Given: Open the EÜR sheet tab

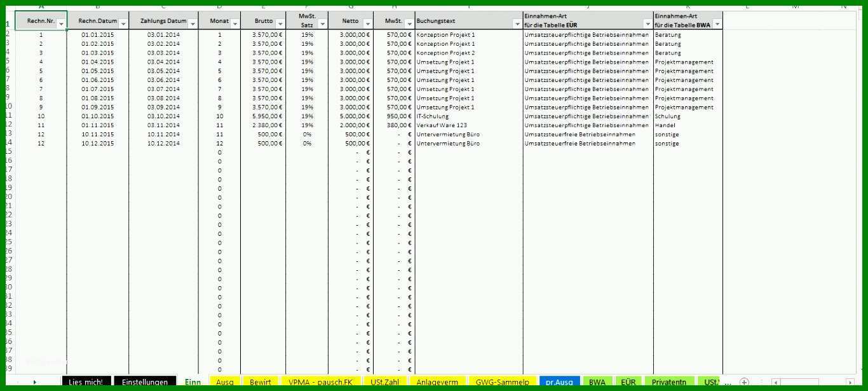Looking at the screenshot, I should [628, 382].
